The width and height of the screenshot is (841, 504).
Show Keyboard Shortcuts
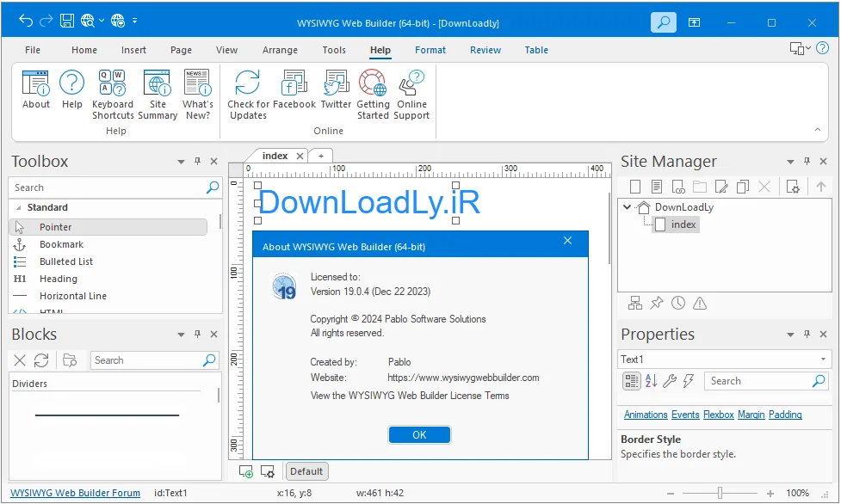pos(113,95)
